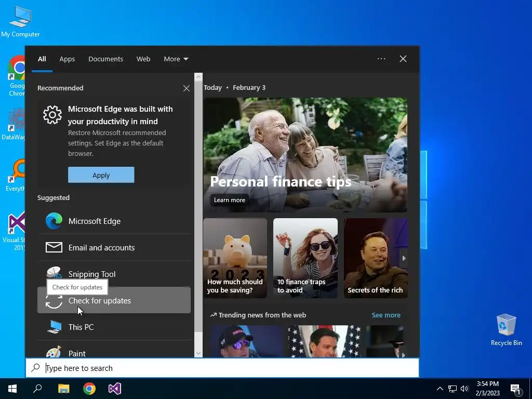Select the Visual Studio desktop shortcut
Screen dimensions: 532x399
tap(14, 231)
